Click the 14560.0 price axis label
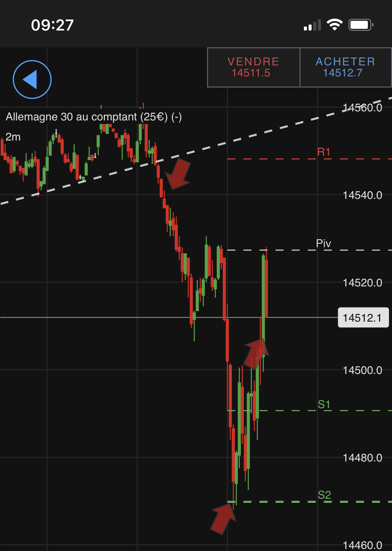The image size is (392, 551). click(x=362, y=108)
